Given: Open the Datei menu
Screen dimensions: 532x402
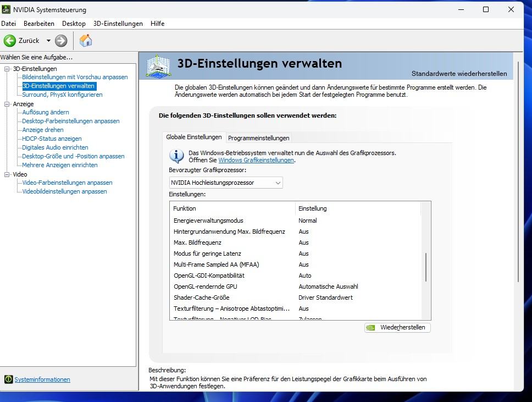Looking at the screenshot, I should point(8,24).
